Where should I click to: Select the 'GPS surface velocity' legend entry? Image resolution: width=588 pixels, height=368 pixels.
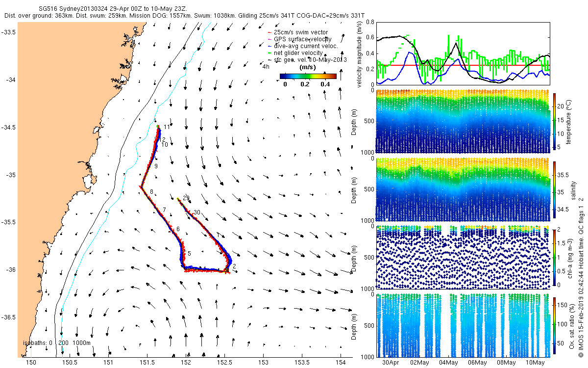pyautogui.click(x=299, y=39)
